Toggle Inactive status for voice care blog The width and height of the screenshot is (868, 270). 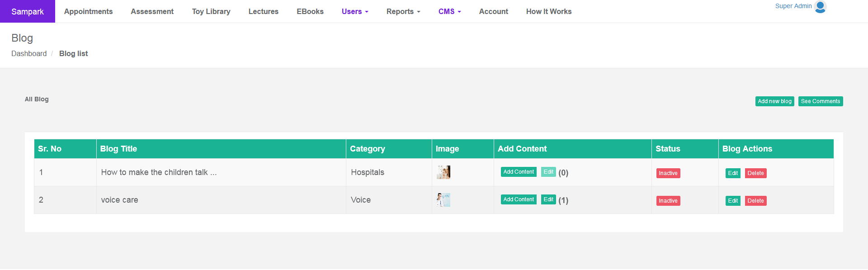668,201
